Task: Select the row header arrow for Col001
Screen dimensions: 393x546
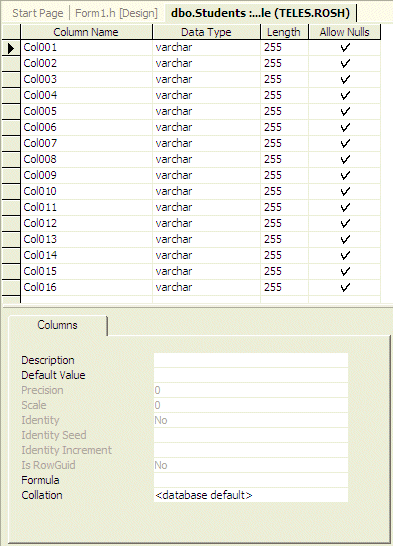Action: point(11,48)
